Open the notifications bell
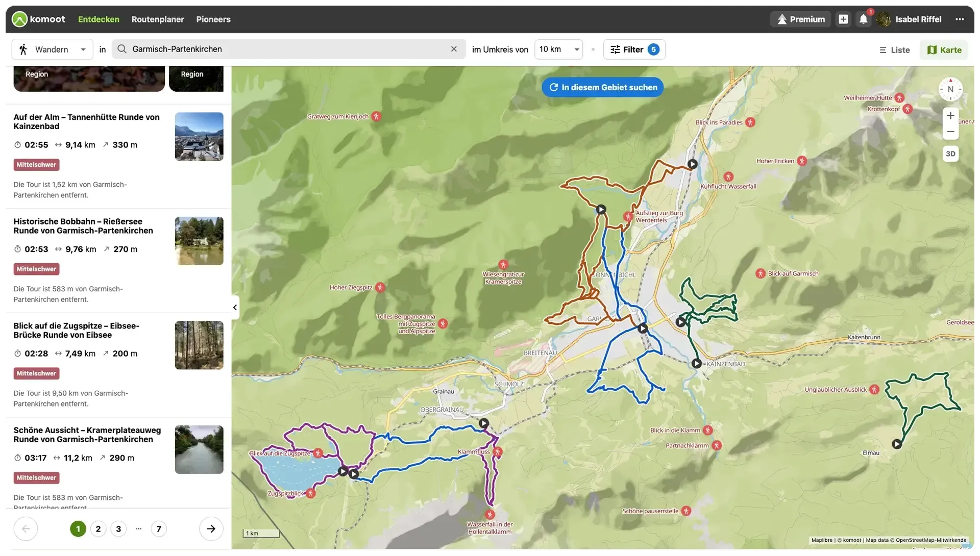The image size is (980, 556). (863, 19)
